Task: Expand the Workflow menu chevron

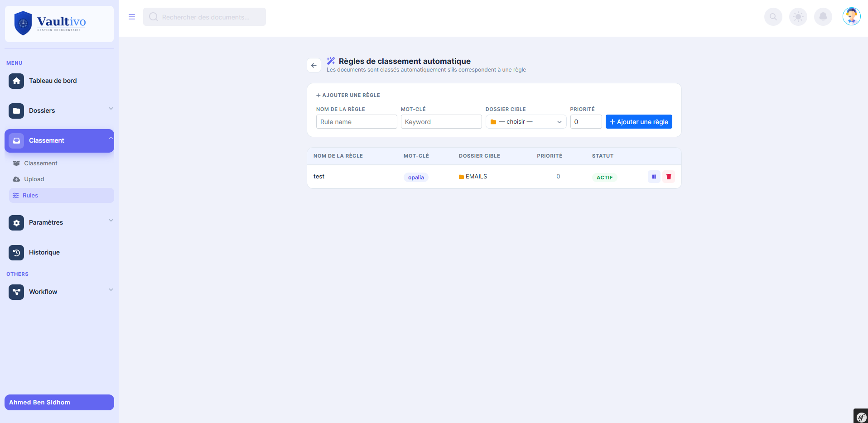Action: pyautogui.click(x=111, y=290)
